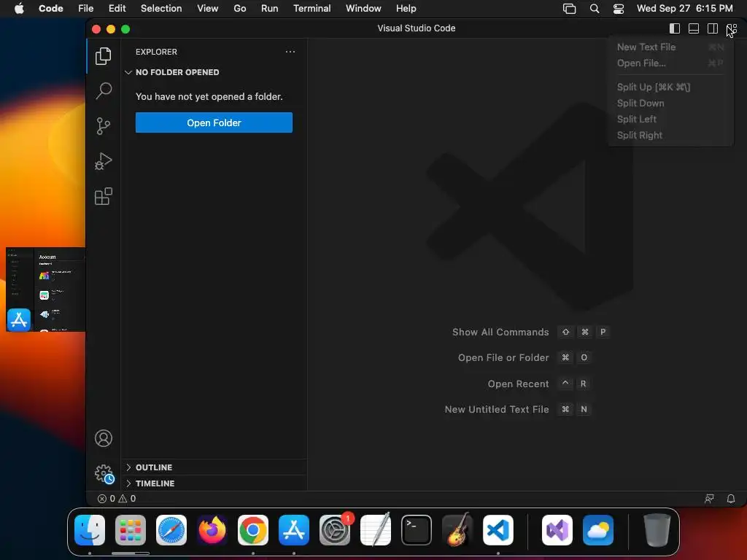
Task: Open Safari from the Dock
Action: pyautogui.click(x=171, y=530)
